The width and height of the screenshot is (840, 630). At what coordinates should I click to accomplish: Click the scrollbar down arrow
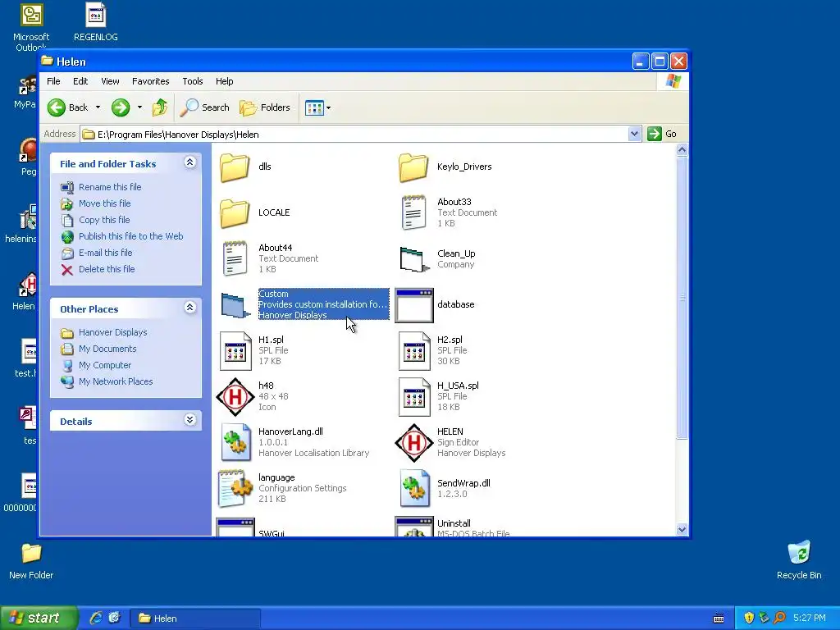(x=682, y=530)
